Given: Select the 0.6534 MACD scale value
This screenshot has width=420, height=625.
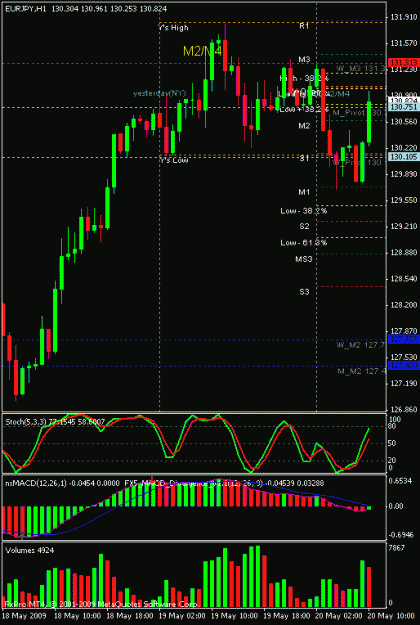Looking at the screenshot, I should 401,481.
